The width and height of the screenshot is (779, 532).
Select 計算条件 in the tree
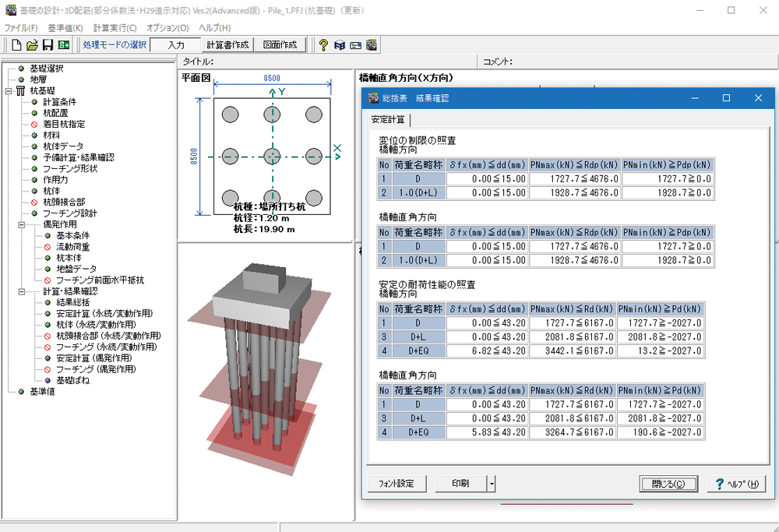(x=60, y=102)
